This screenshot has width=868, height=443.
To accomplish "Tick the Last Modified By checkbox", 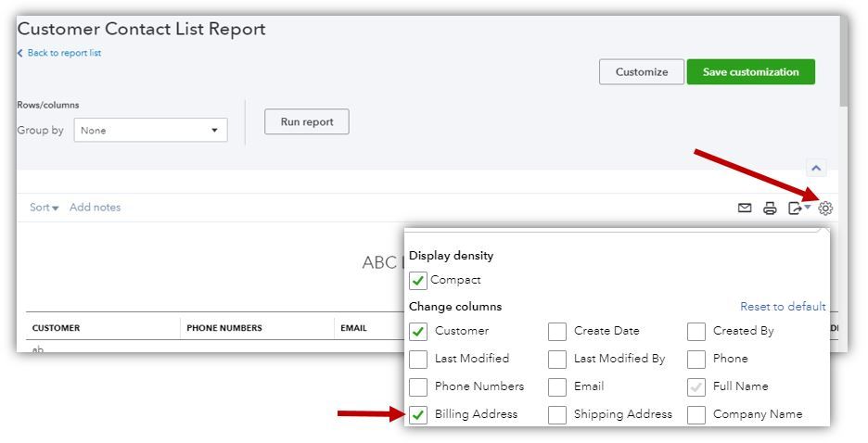I will coord(557,359).
